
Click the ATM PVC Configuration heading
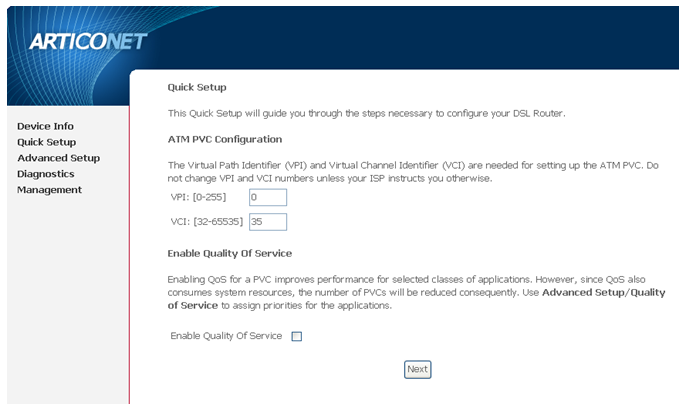point(225,139)
